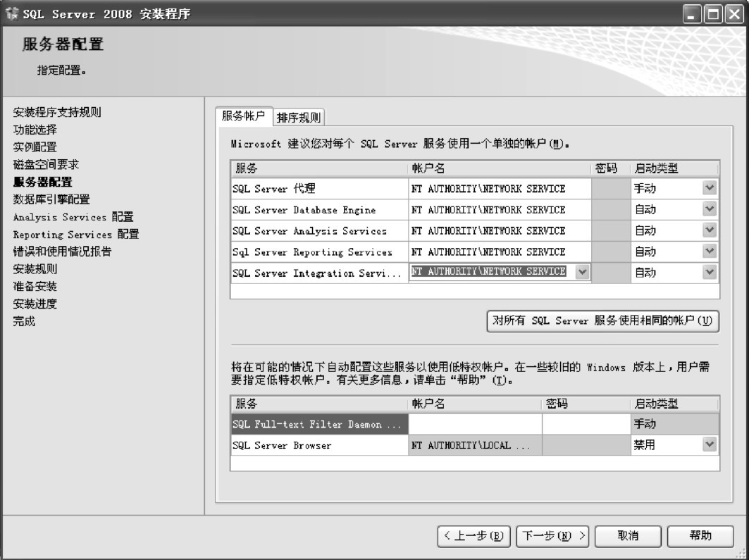Screen dimensions: 749x560
Task: Select the SQL Server Analysis Services service cell
Action: click(x=320, y=230)
